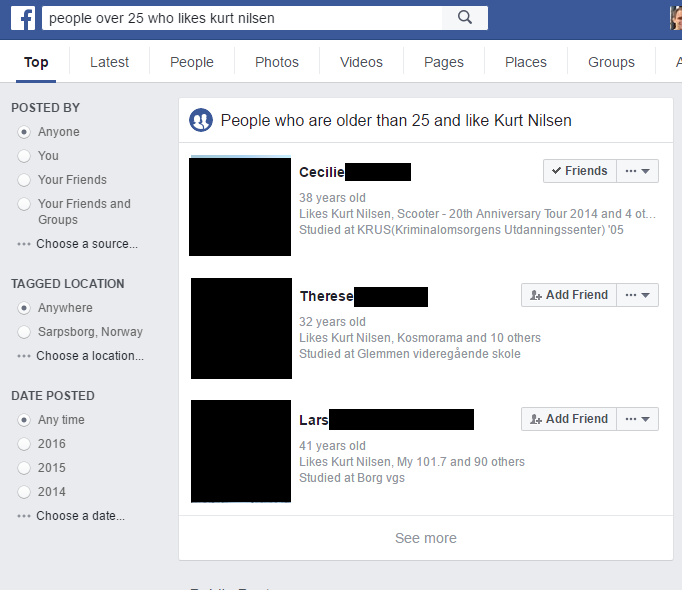Open the ellipsis icon next to Choose a location
Viewport: 682px width, 590px height.
[x=24, y=356]
